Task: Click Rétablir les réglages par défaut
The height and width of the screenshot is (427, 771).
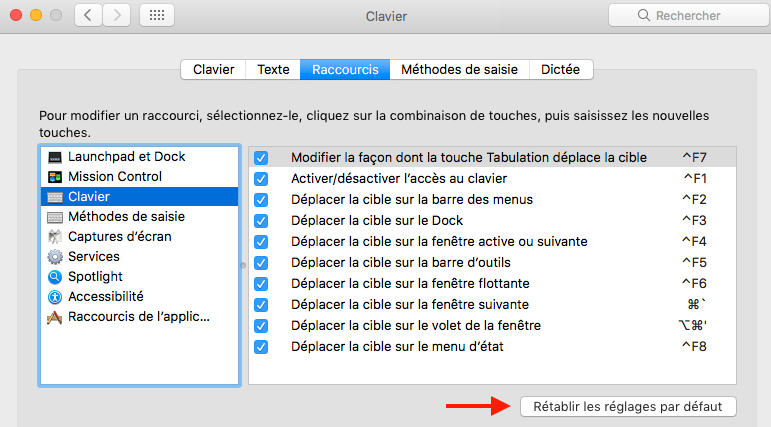Action: click(628, 406)
